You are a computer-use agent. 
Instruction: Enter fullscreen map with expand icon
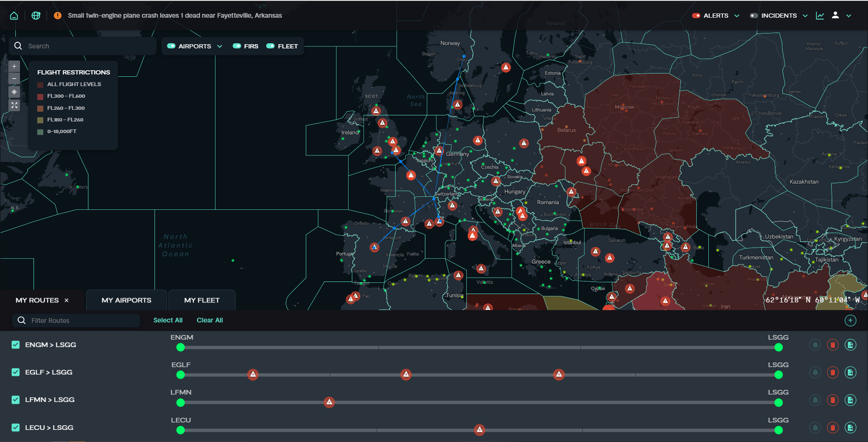(x=14, y=105)
